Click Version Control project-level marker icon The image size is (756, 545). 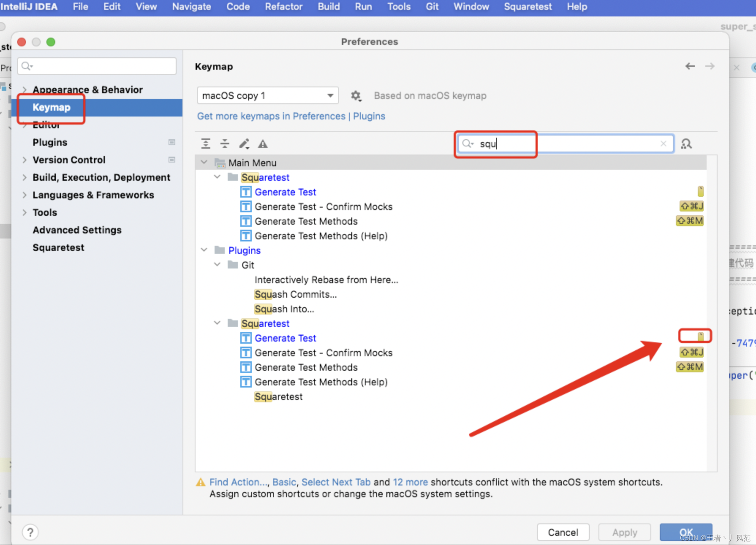pyautogui.click(x=171, y=160)
